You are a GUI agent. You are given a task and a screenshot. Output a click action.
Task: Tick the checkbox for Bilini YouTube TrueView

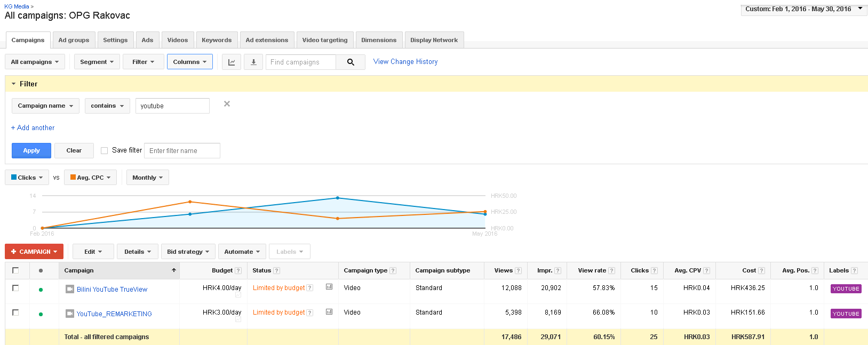15,288
